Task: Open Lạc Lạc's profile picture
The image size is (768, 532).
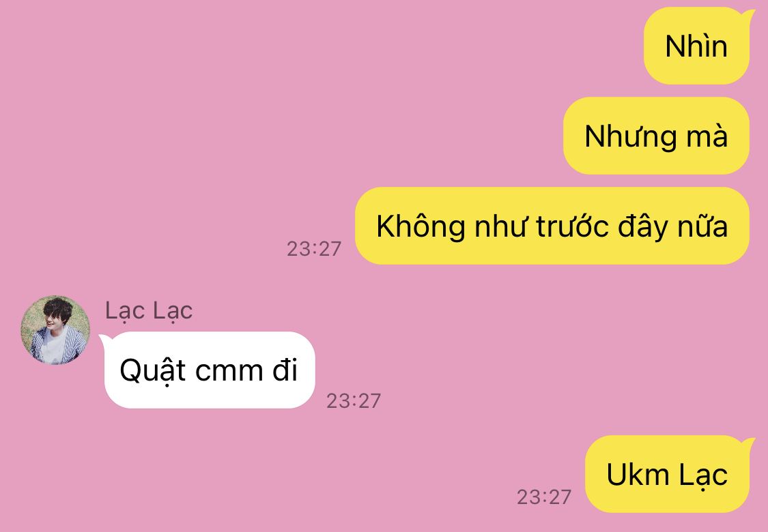Action: [55, 330]
